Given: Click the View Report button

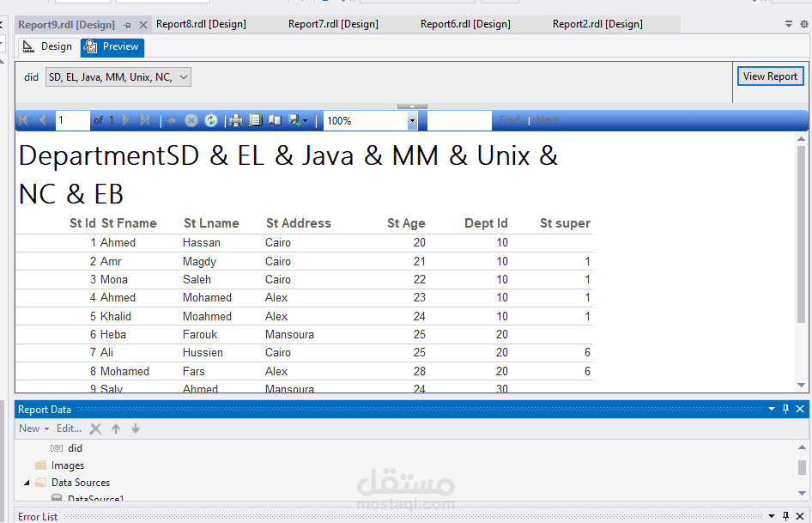Looking at the screenshot, I should (x=770, y=76).
